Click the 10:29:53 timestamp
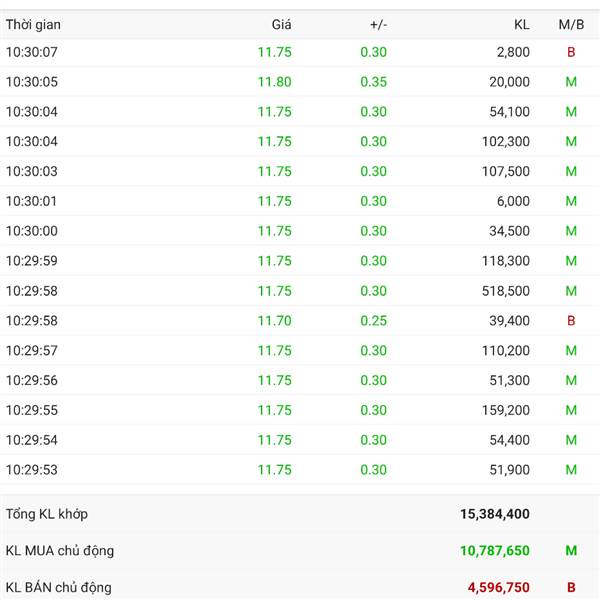 click(x=32, y=470)
